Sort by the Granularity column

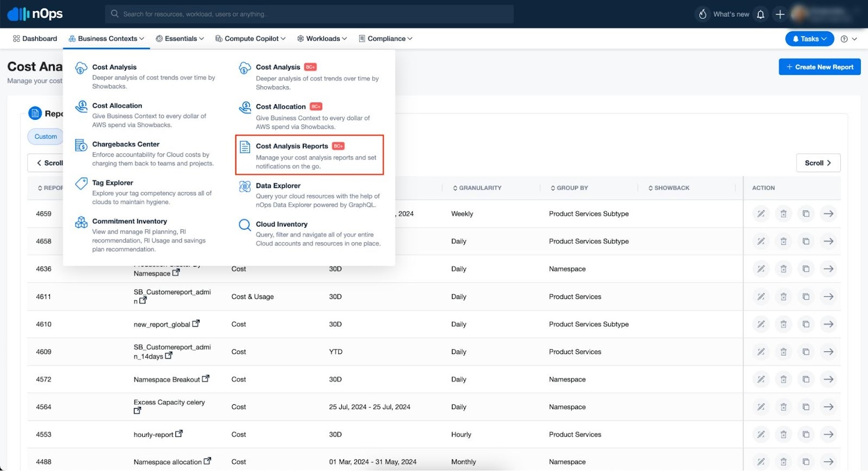point(477,188)
